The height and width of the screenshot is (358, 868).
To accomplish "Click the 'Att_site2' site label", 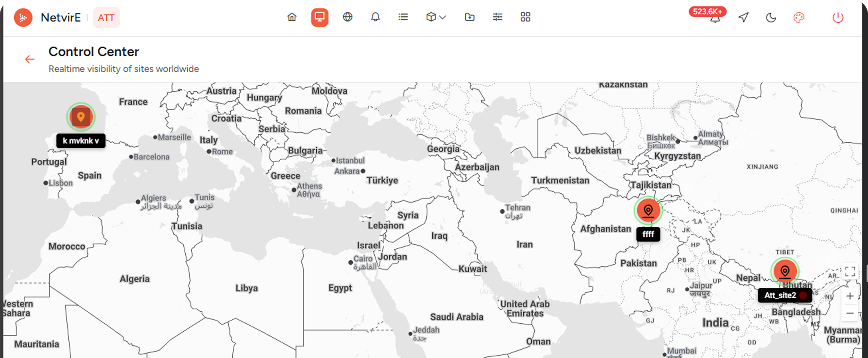I will [785, 295].
